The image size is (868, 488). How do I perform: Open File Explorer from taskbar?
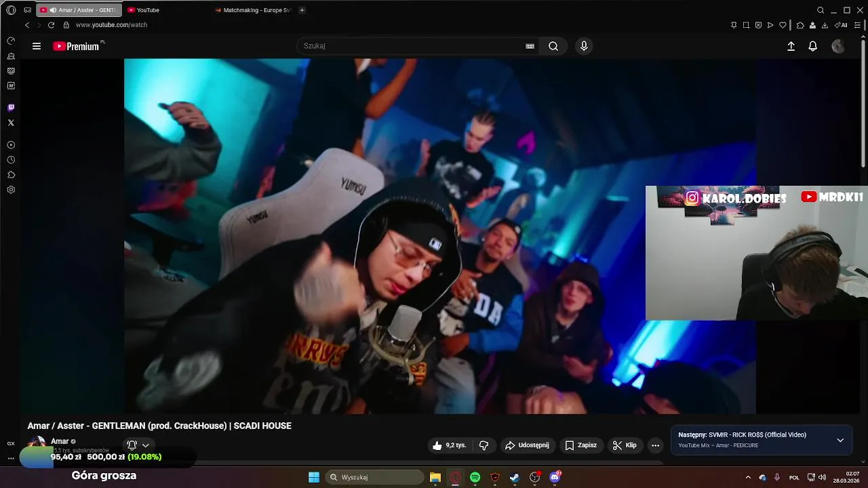click(x=435, y=477)
